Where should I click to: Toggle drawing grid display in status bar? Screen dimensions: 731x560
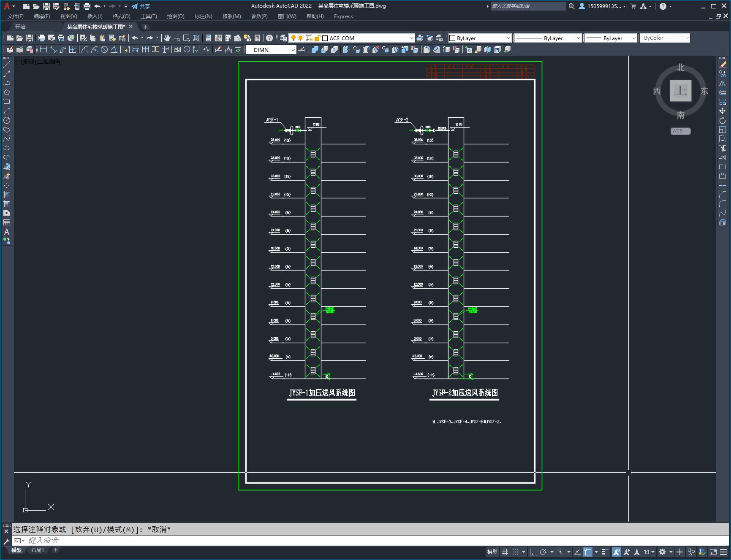(x=505, y=552)
